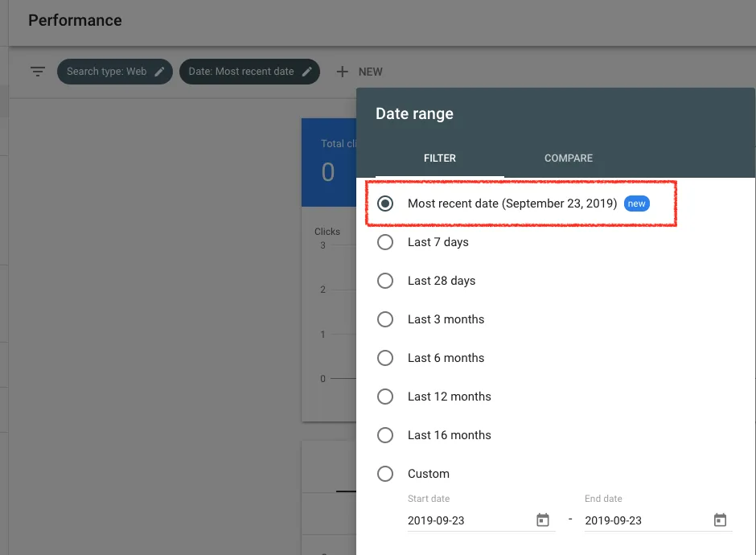The height and width of the screenshot is (555, 756).
Task: Switch to the COMPARE tab
Action: 569,158
